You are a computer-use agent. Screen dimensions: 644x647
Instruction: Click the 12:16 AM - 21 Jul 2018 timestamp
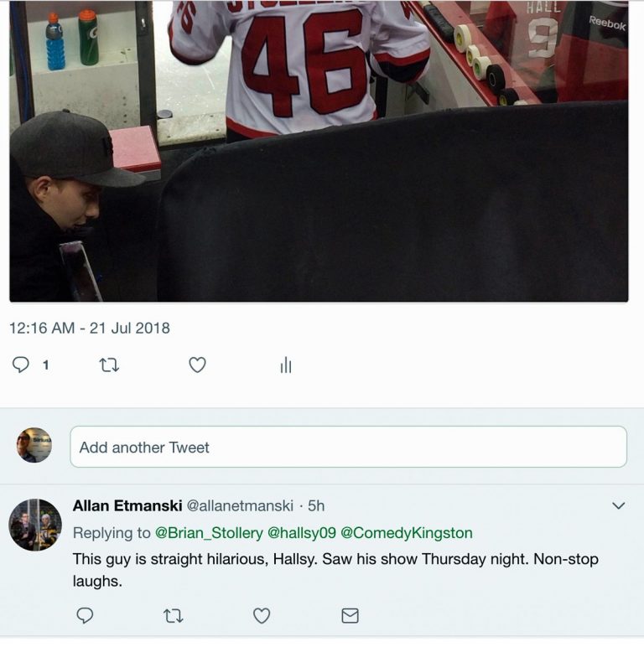tap(90, 328)
